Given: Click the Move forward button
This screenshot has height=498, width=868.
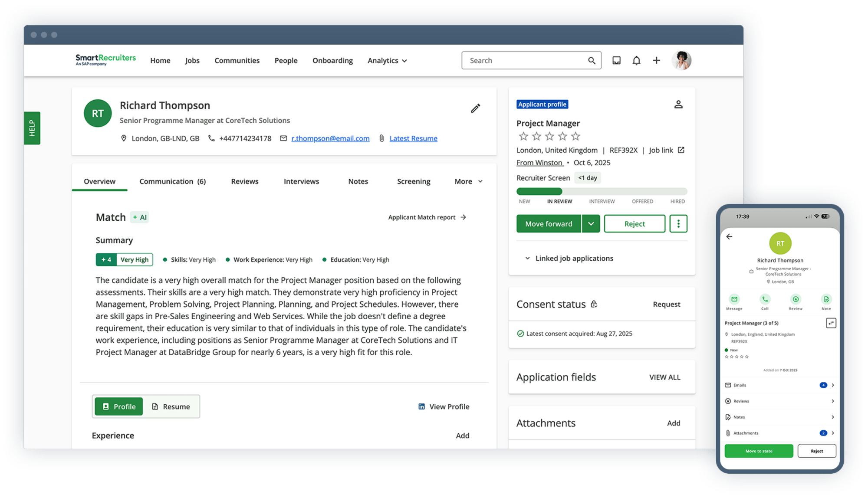Looking at the screenshot, I should [x=549, y=223].
